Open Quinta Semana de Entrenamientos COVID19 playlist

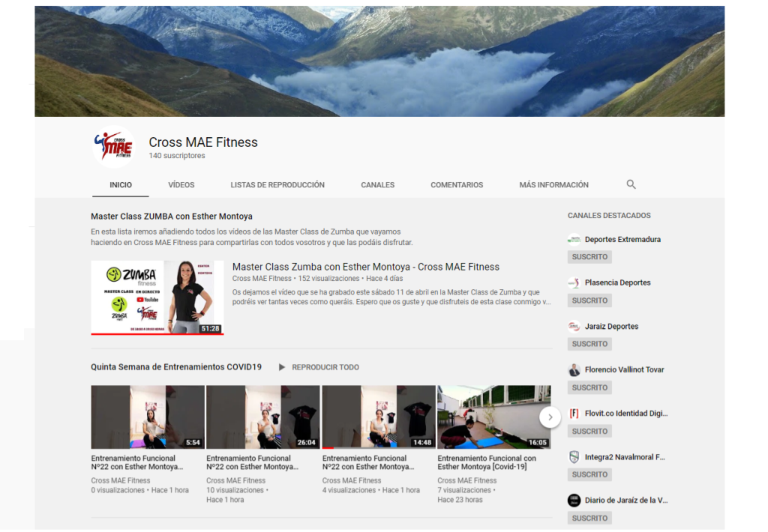[175, 367]
